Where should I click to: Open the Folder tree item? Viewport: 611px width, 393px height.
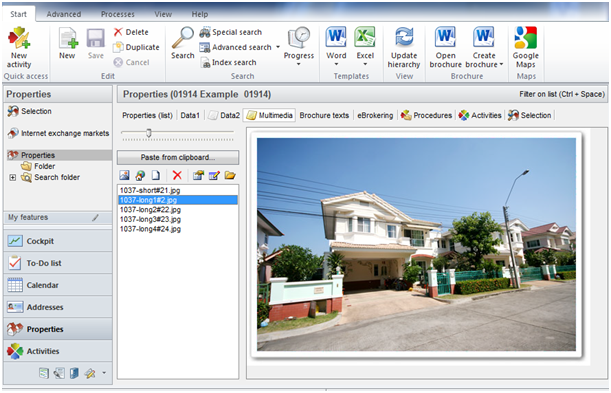38,166
